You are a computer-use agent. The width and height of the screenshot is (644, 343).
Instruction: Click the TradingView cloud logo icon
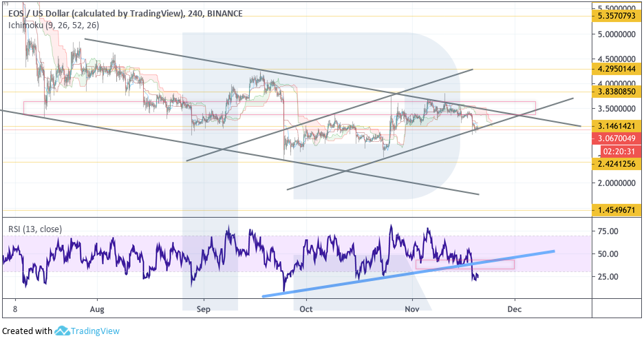click(x=63, y=331)
